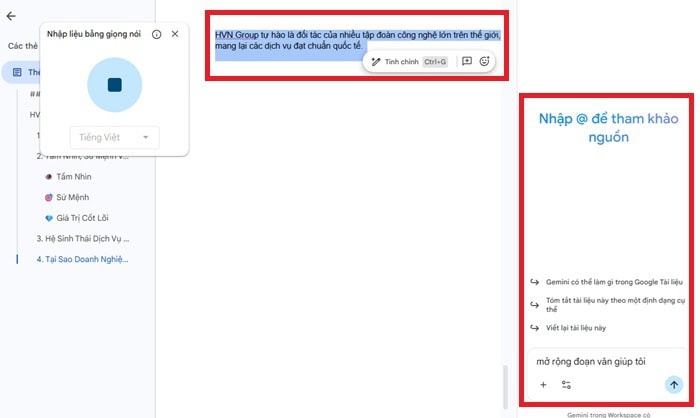700x418 pixels.
Task: Select the 4. Tại Sao Doanh Nghiệ... heading
Action: [82, 259]
